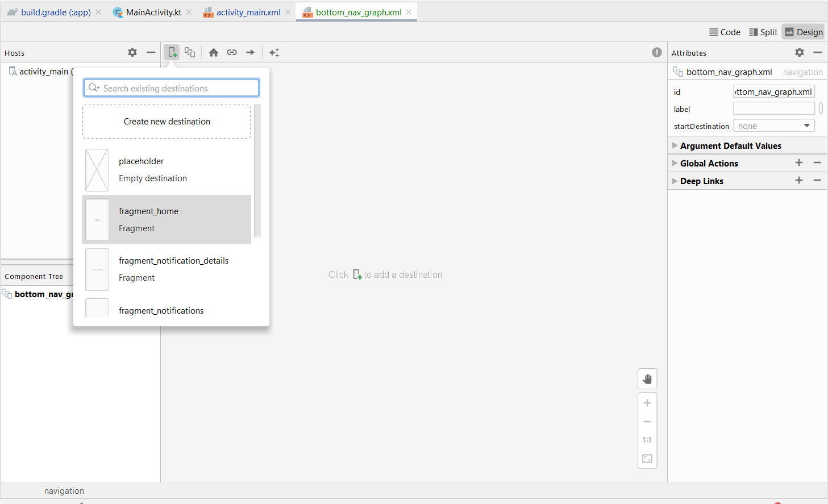Click the home Assign Start Destination icon

214,52
